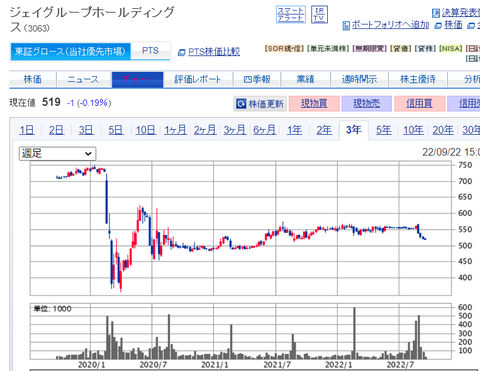Click the SOR現・信 tag
480x371 pixels.
pyautogui.click(x=284, y=49)
